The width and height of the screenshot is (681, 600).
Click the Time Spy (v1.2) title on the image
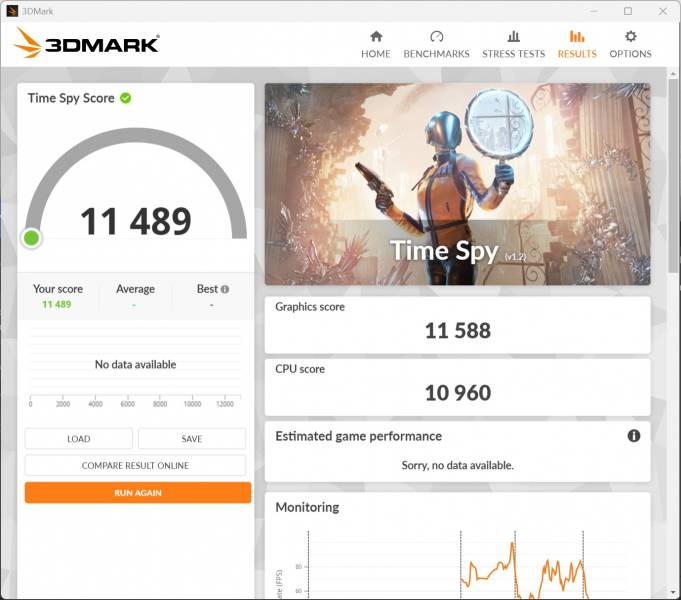[x=457, y=251]
